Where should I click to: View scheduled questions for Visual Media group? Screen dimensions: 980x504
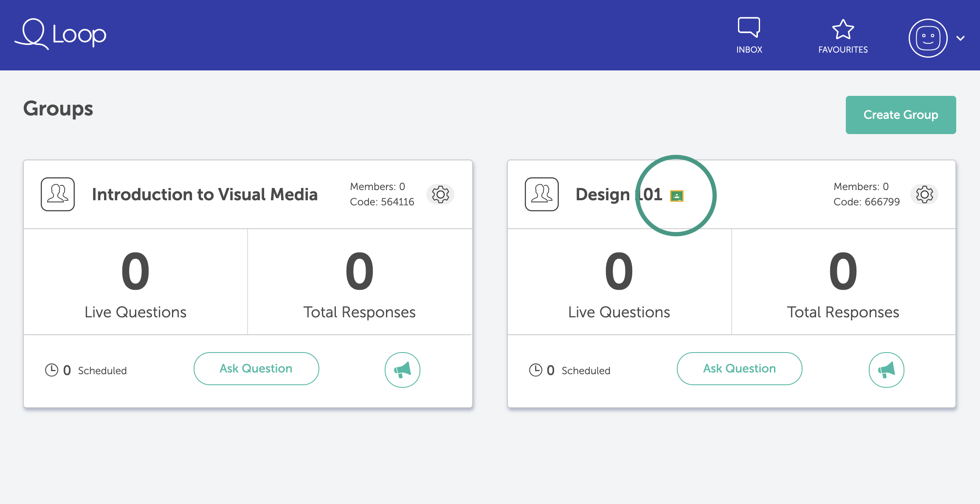tap(86, 370)
